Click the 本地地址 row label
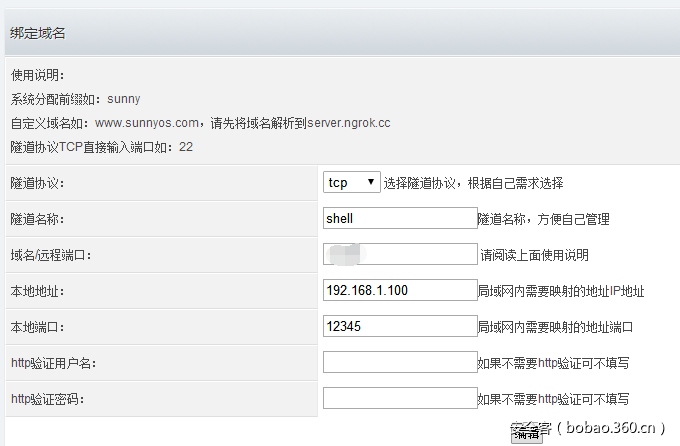The height and width of the screenshot is (446, 680). (37, 291)
